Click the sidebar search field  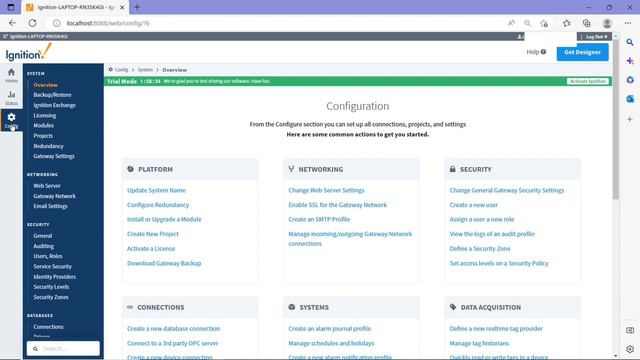[x=63, y=349]
